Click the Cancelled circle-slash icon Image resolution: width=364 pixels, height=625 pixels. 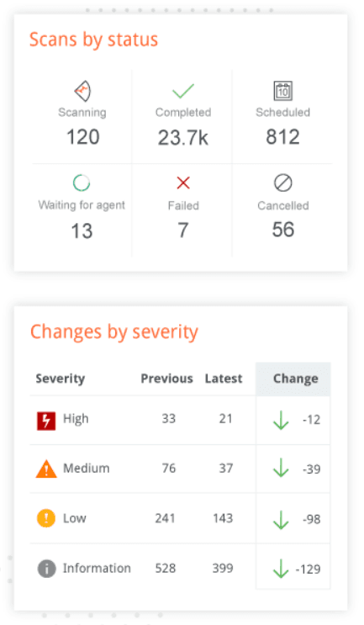(x=282, y=183)
